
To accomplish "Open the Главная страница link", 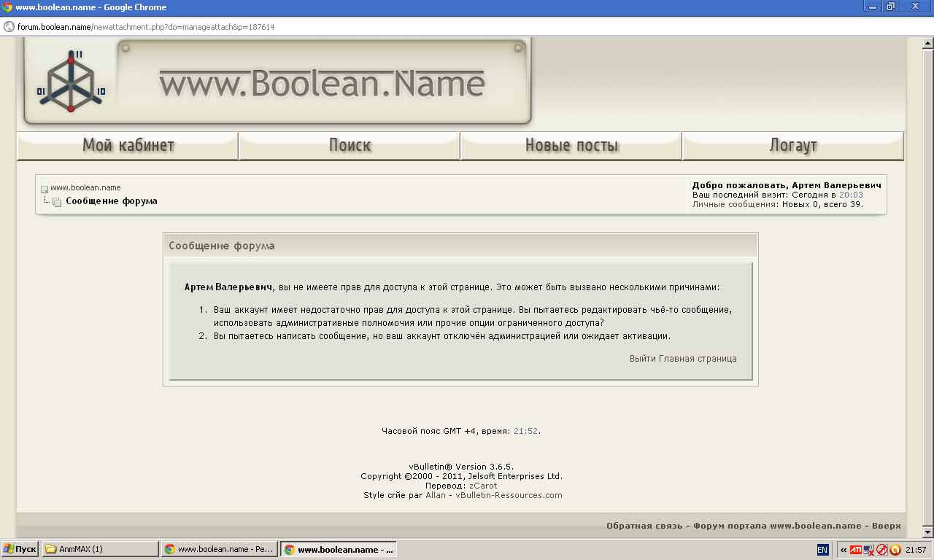I will tap(698, 359).
